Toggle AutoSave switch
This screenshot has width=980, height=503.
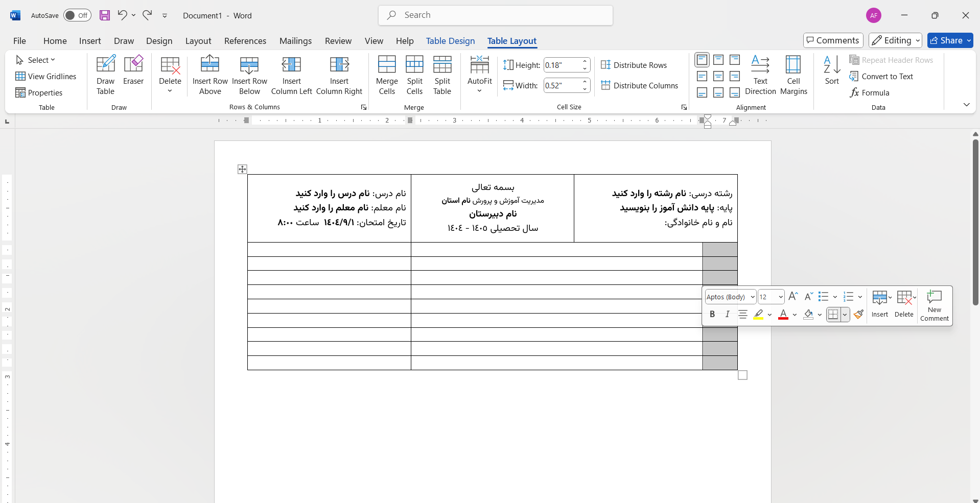point(77,15)
